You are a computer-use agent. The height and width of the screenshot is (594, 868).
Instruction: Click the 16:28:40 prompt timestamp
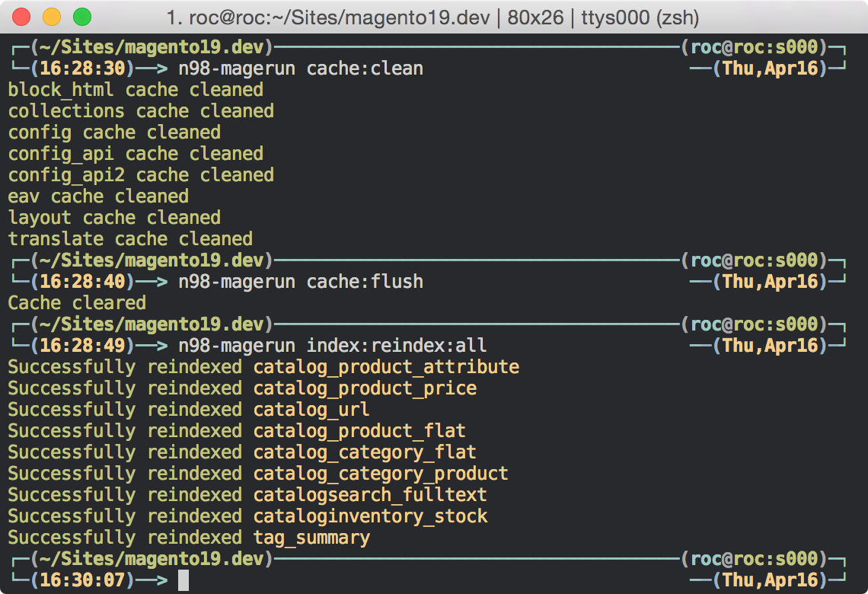[x=82, y=282]
